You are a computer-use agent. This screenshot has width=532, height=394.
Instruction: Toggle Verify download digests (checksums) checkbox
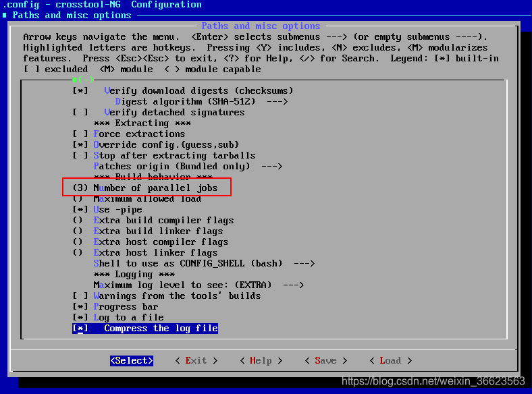pos(182,91)
